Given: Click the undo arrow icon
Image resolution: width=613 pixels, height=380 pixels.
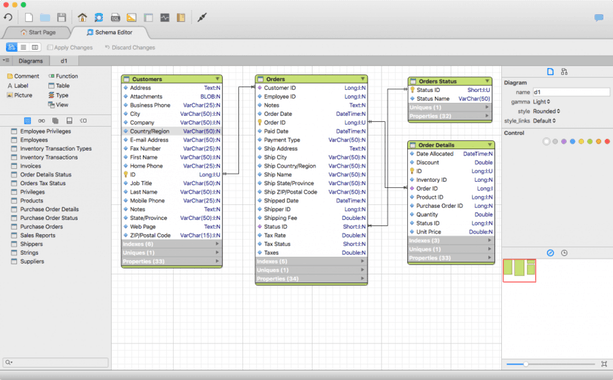Looking at the screenshot, I should pos(8,17).
